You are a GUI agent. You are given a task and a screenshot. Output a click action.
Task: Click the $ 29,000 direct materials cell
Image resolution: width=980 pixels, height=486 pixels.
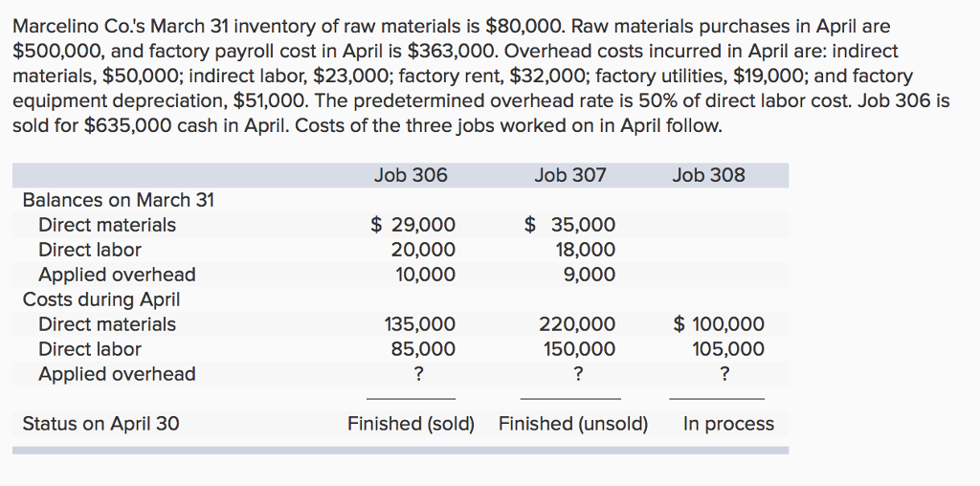point(413,225)
